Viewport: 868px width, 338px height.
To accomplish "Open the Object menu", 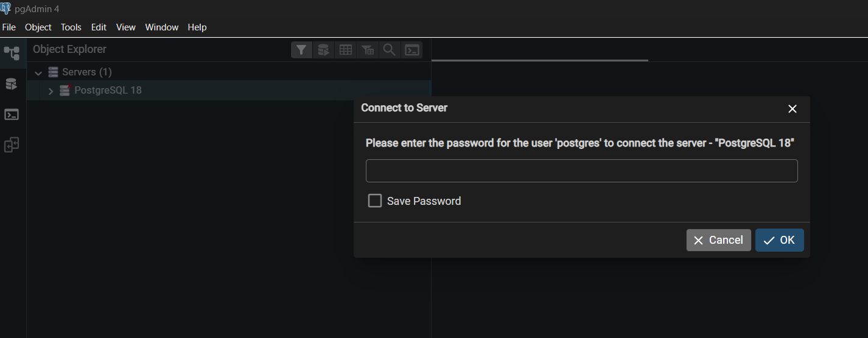I will (38, 27).
